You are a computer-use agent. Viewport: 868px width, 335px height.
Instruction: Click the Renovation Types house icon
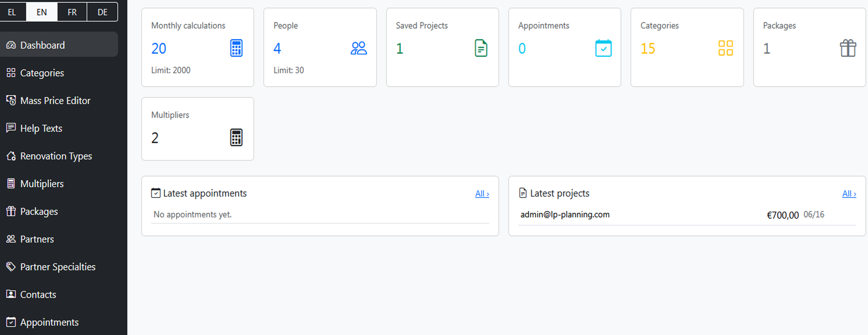11,156
